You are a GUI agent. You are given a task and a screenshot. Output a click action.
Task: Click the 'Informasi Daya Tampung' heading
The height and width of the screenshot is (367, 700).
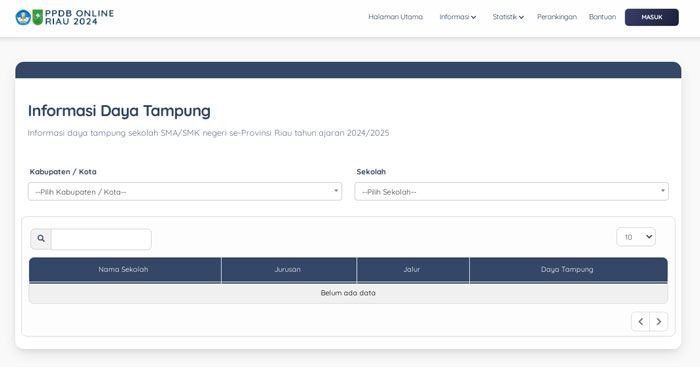(x=119, y=111)
